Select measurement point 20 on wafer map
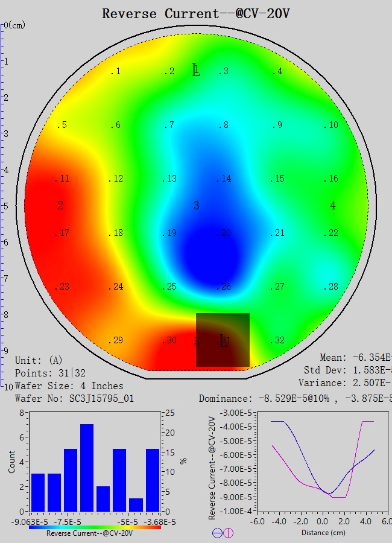This screenshot has height=543, width=392. 224,233
